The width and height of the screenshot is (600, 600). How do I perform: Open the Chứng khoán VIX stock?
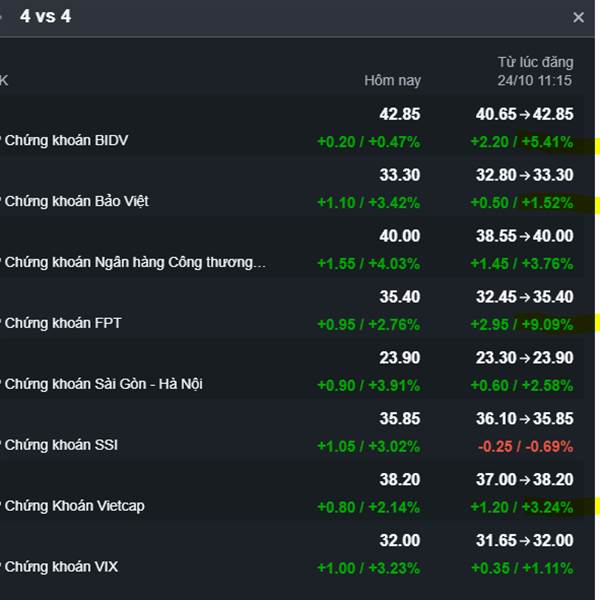tap(61, 567)
